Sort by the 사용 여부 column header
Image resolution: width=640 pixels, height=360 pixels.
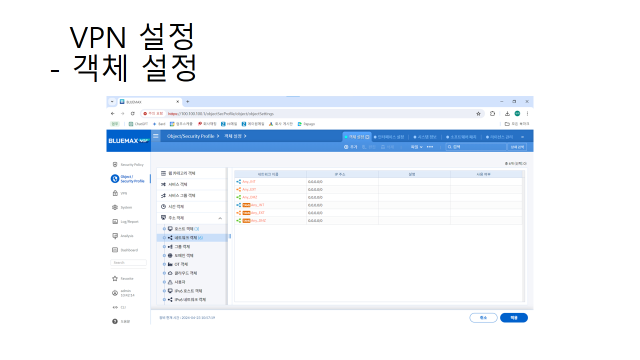pyautogui.click(x=486, y=174)
